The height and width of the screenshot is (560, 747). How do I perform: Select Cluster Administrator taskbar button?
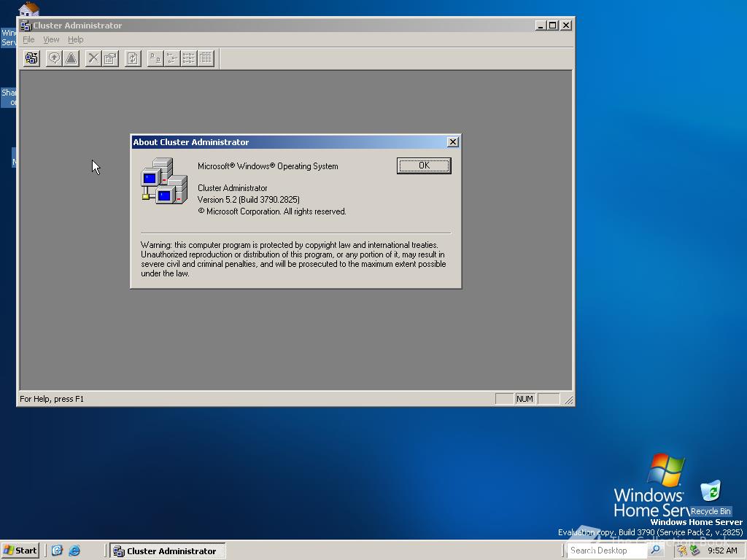[x=168, y=551]
